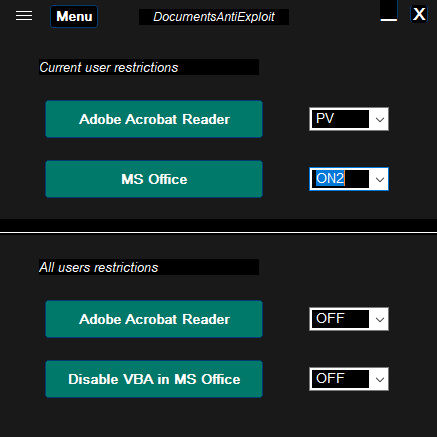Screen dimensions: 437x437
Task: Expand the ON2 dropdown arrow
Action: (x=379, y=179)
